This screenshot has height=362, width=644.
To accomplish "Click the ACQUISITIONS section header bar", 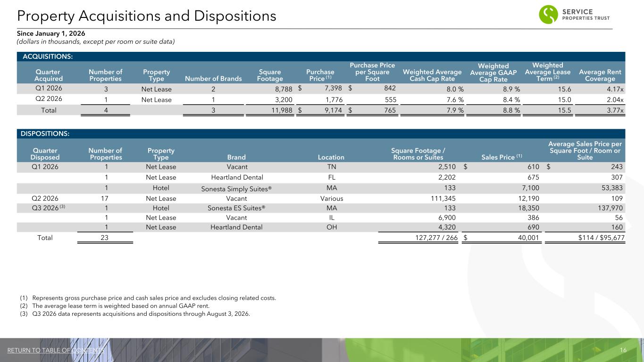I will [x=321, y=57].
